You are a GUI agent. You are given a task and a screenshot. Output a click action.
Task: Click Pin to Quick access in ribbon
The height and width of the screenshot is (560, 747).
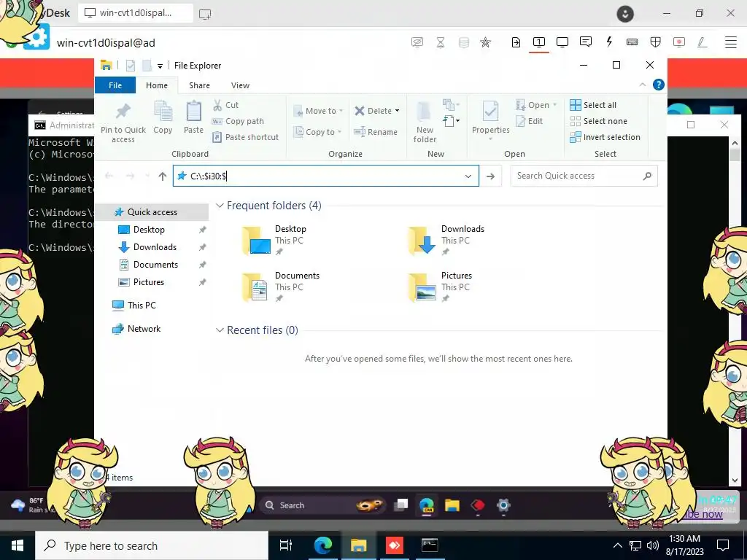tap(123, 122)
